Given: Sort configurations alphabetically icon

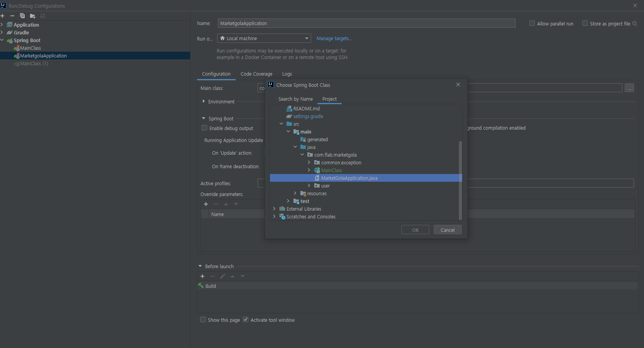Looking at the screenshot, I should (42, 16).
